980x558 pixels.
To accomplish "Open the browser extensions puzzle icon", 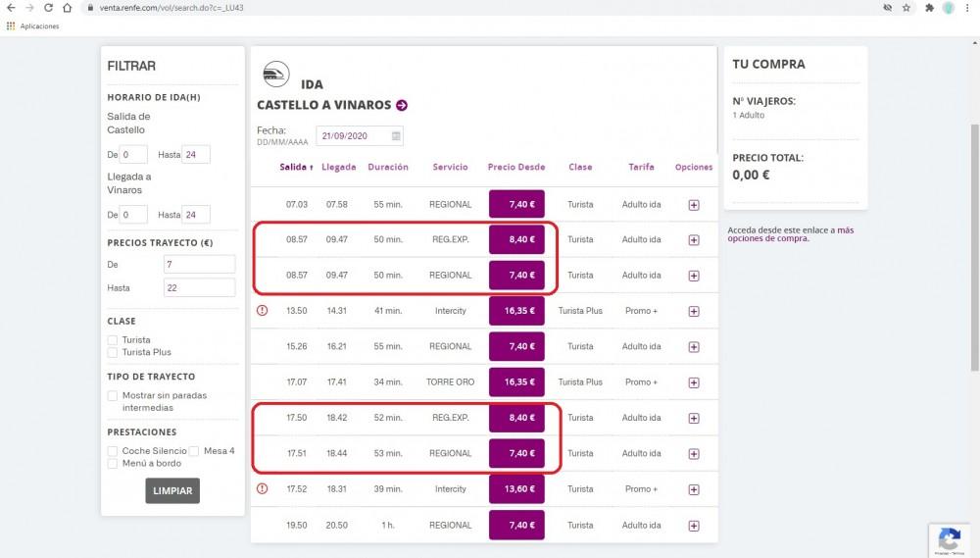I will pyautogui.click(x=929, y=8).
